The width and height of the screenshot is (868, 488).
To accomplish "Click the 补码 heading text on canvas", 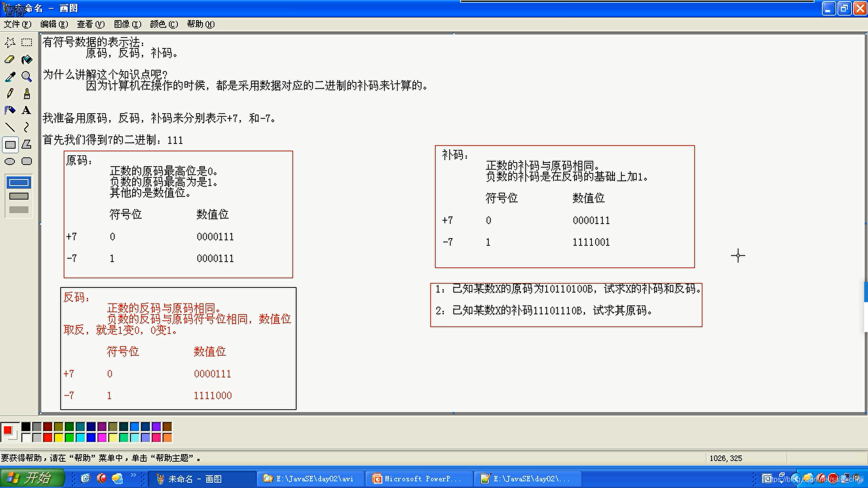I will click(x=456, y=155).
